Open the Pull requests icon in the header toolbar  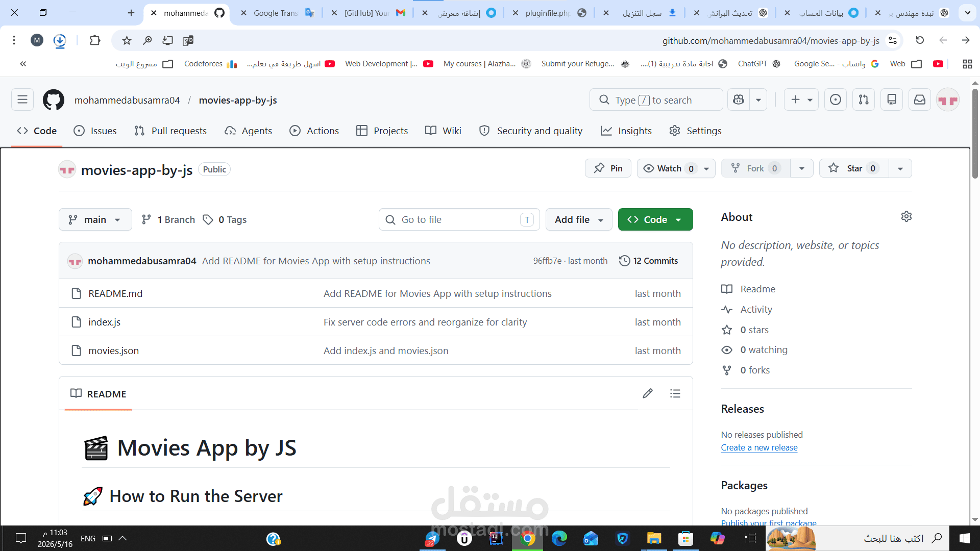click(864, 99)
